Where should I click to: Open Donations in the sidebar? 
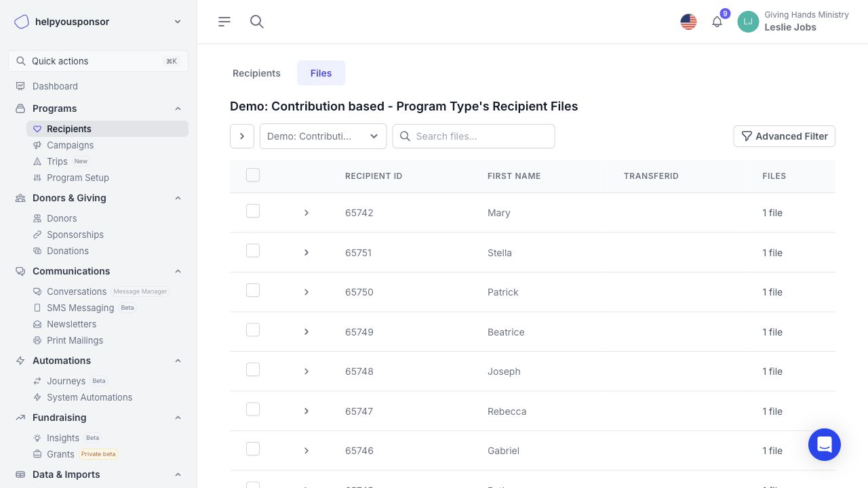point(67,251)
